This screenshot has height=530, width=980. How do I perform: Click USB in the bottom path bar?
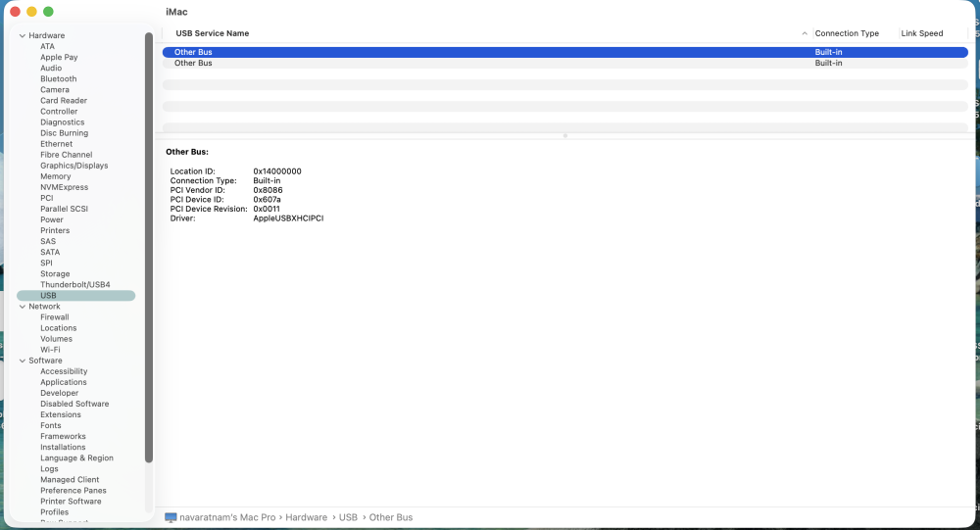click(x=348, y=517)
